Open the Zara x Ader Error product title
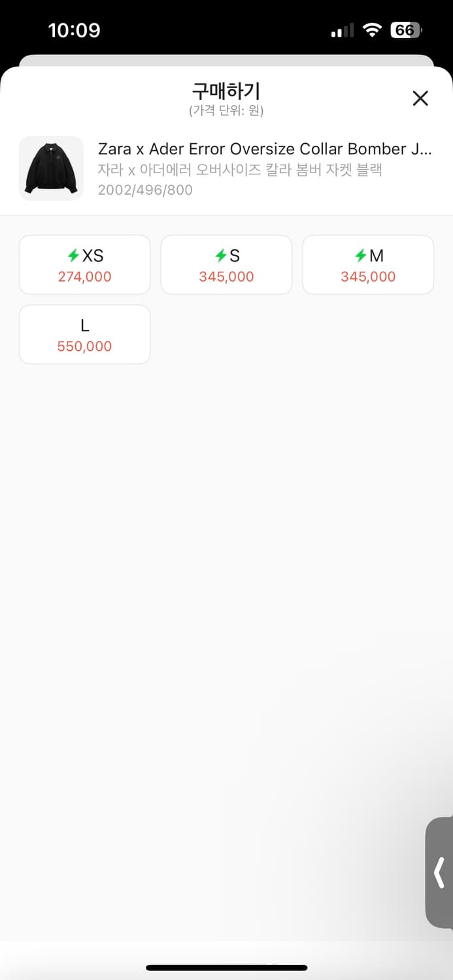Image resolution: width=453 pixels, height=980 pixels. pyautogui.click(x=265, y=149)
